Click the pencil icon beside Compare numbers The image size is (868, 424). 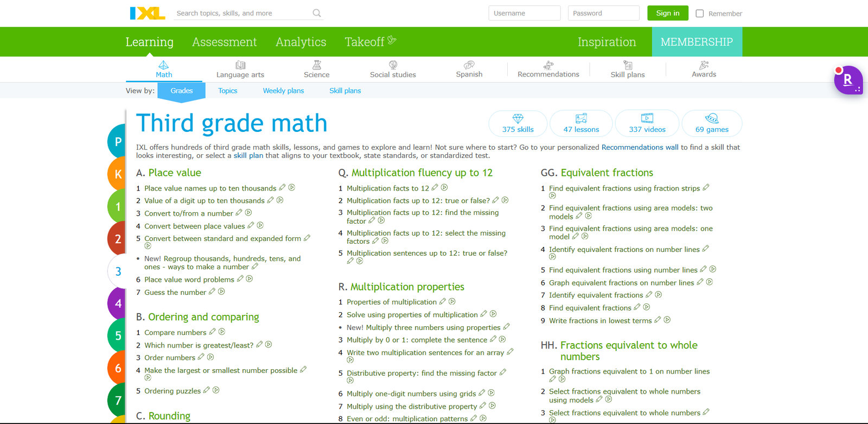tap(212, 332)
